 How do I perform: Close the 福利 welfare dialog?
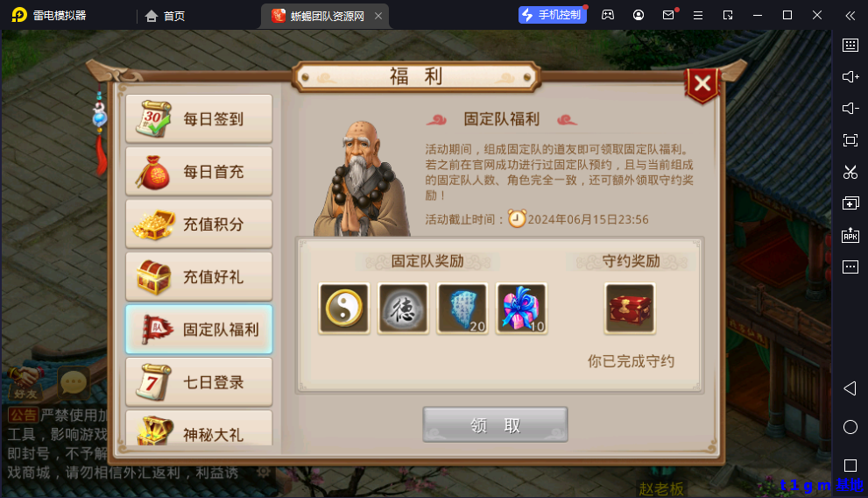point(702,84)
